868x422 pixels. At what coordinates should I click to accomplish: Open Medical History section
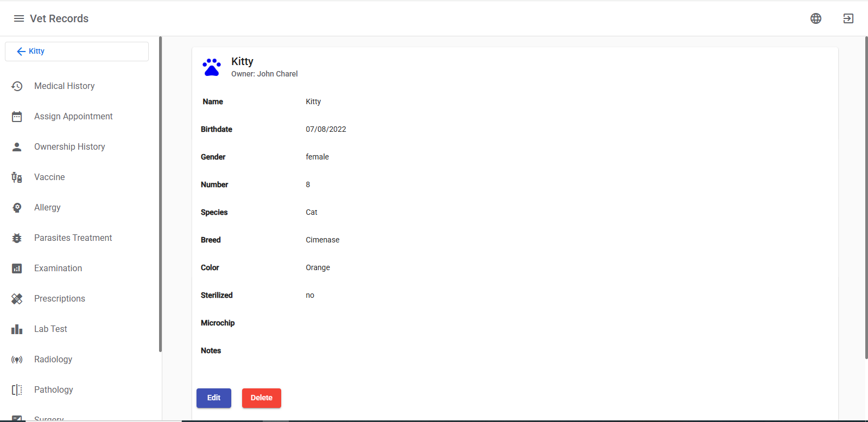tap(64, 86)
